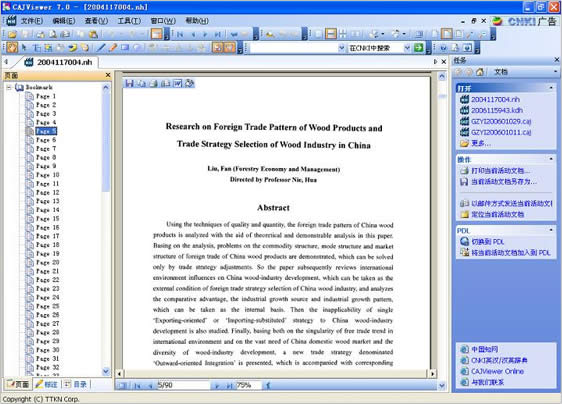Click the 5/90 page number field
The width and height of the screenshot is (562, 404).
pyautogui.click(x=183, y=385)
